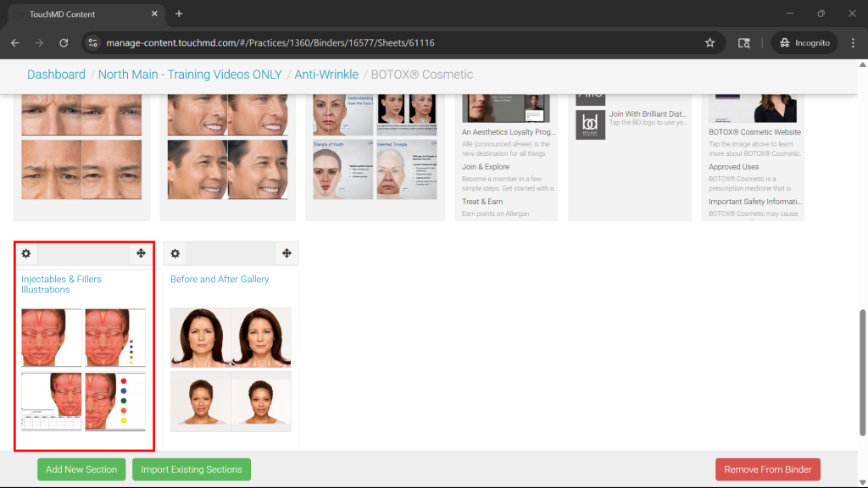Viewport: 868px width, 488px height.
Task: Click the browser forward arrow
Action: [39, 42]
